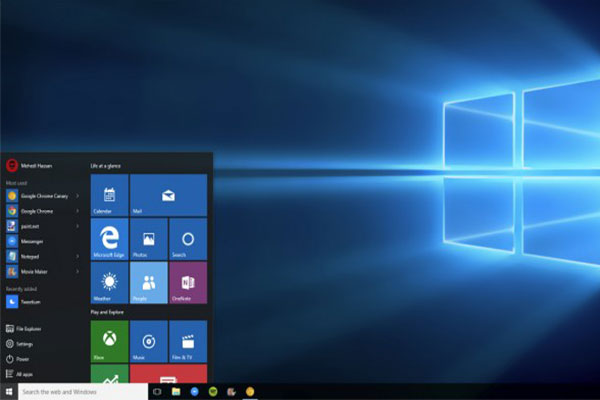This screenshot has width=600, height=400.
Task: Open Movie Maker from Most used list
Action: (43, 271)
